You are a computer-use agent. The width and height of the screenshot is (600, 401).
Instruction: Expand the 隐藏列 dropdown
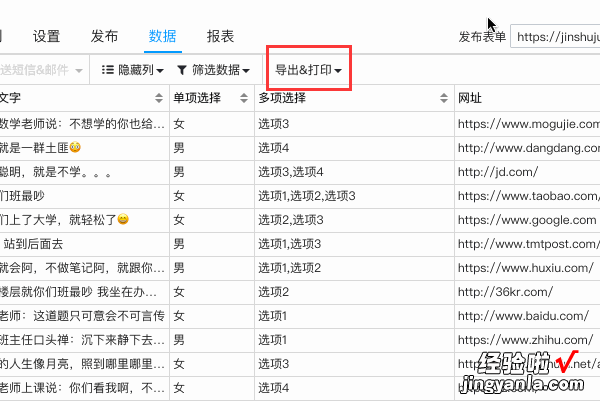click(x=133, y=70)
